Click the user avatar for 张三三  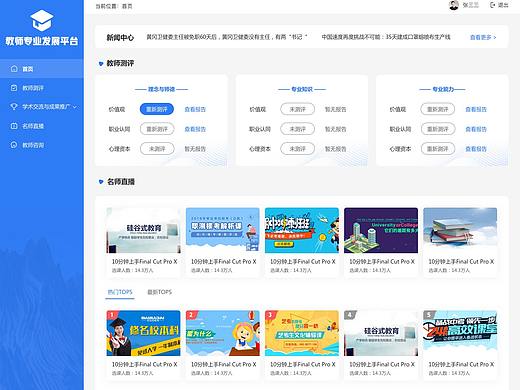point(454,5)
